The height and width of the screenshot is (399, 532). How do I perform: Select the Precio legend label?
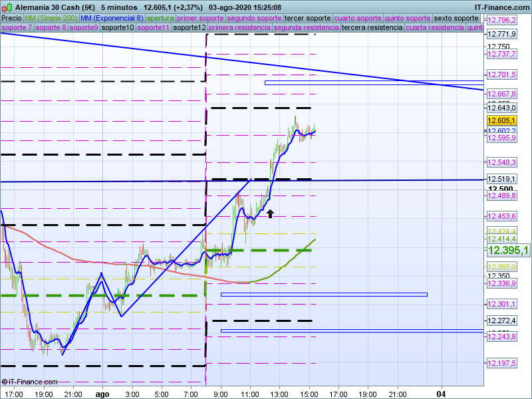[11, 18]
